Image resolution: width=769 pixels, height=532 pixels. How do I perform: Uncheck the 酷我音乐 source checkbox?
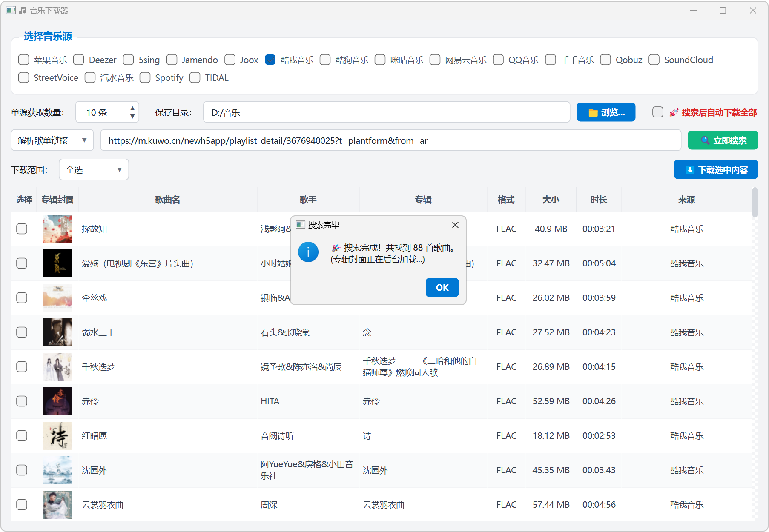coord(270,60)
